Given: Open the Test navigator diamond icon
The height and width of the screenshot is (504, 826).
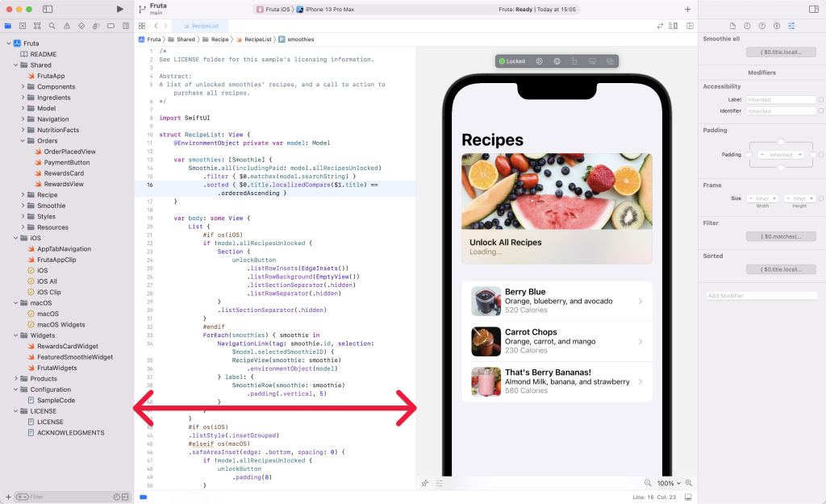Looking at the screenshot, I should click(82, 26).
